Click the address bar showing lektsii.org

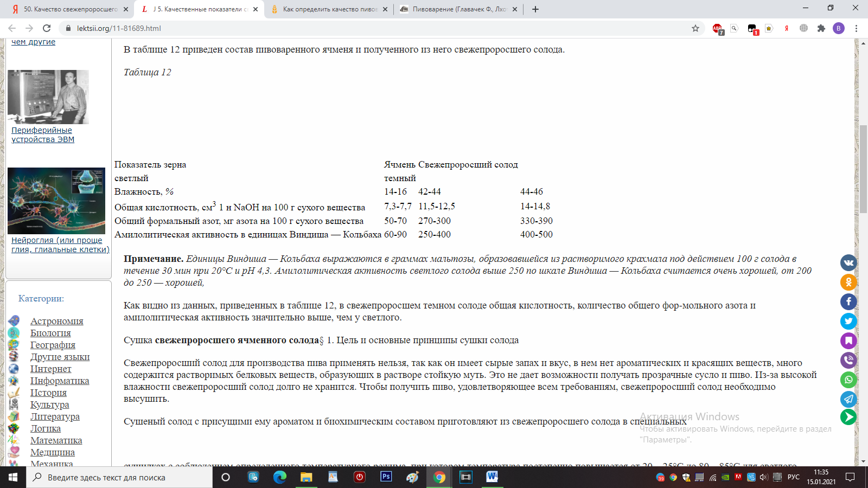[x=380, y=28]
